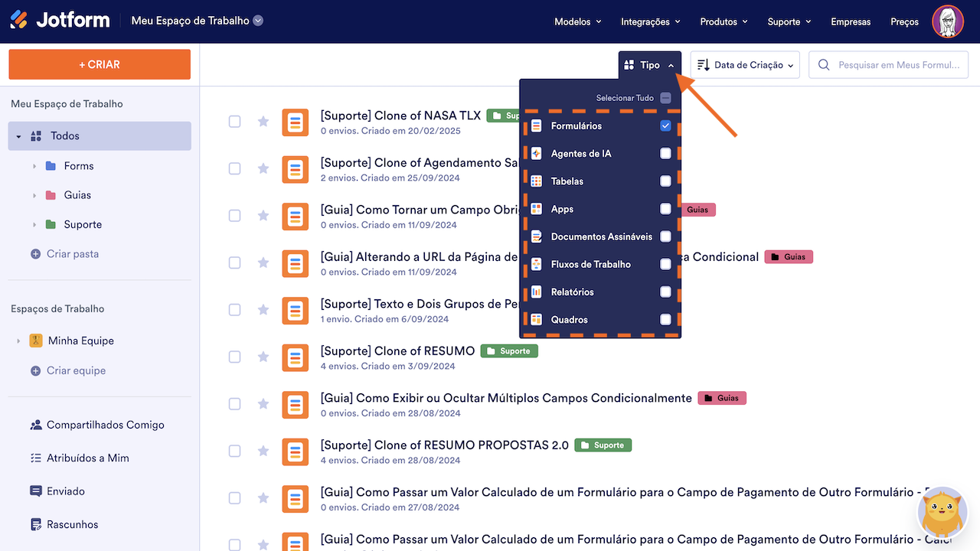Star the Clone of RESUMO form
The image size is (980, 551).
coord(263,357)
